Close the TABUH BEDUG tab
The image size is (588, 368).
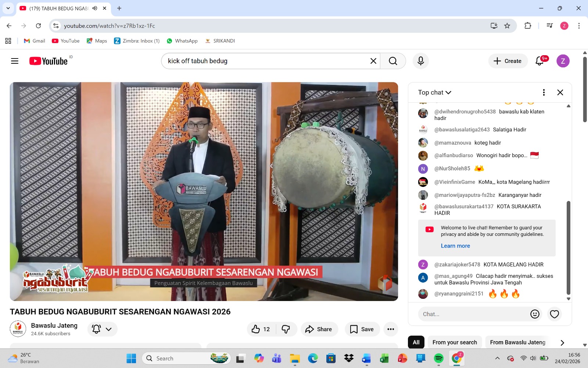(x=105, y=8)
